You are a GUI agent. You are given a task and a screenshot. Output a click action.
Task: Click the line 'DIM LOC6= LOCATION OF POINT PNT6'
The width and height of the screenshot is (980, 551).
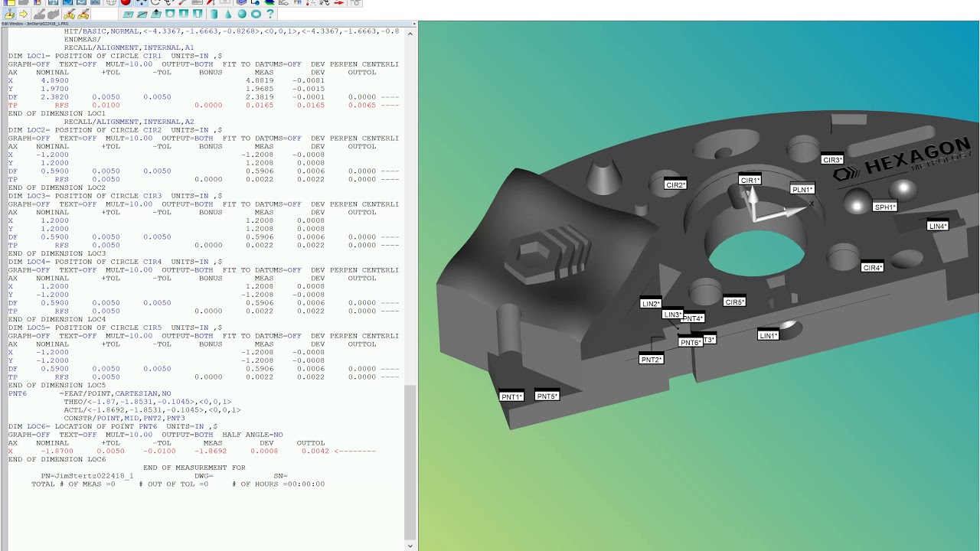click(x=113, y=426)
